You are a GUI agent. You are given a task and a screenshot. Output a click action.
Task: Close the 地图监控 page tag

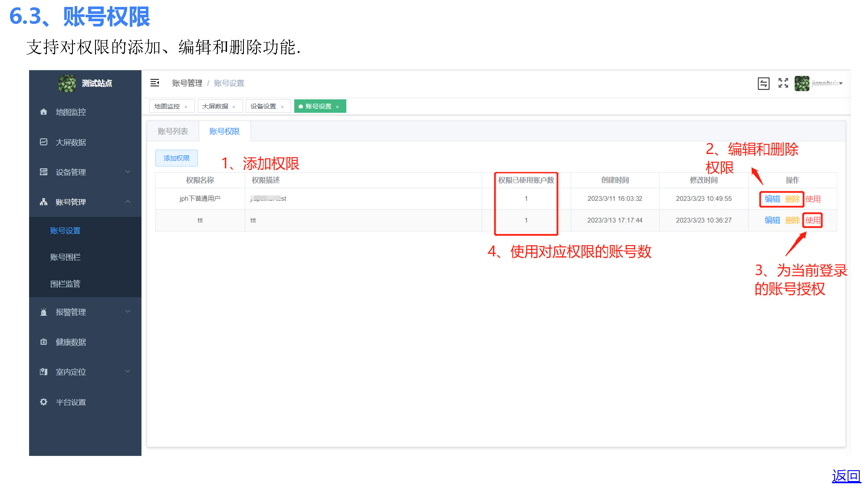[x=186, y=107]
